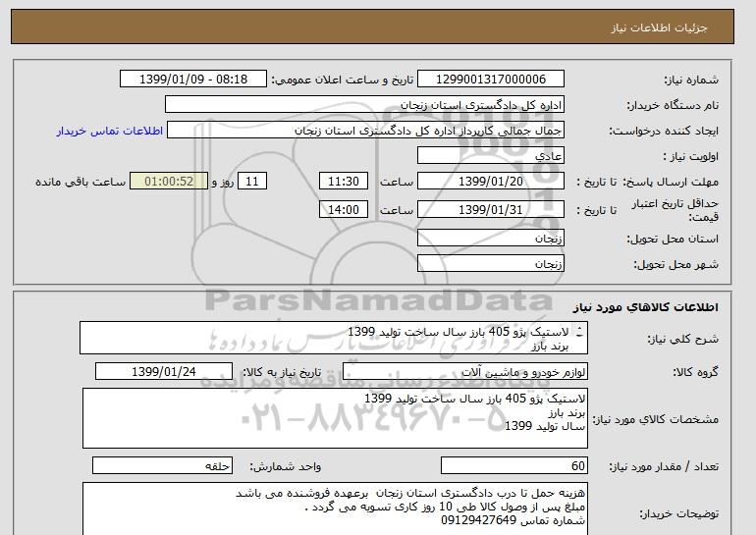The height and width of the screenshot is (535, 756).
Task: Click the label مشخصات کالای مورد نیاز
Action: pos(656,419)
